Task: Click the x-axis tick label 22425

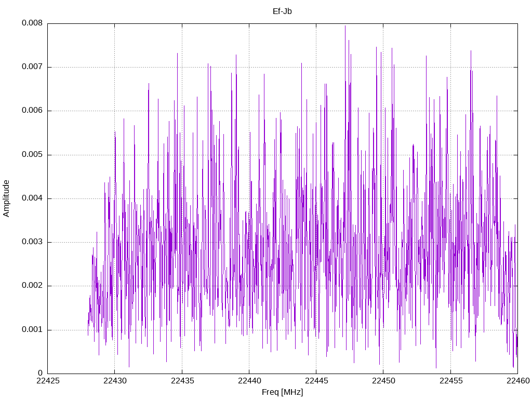Action: click(47, 381)
